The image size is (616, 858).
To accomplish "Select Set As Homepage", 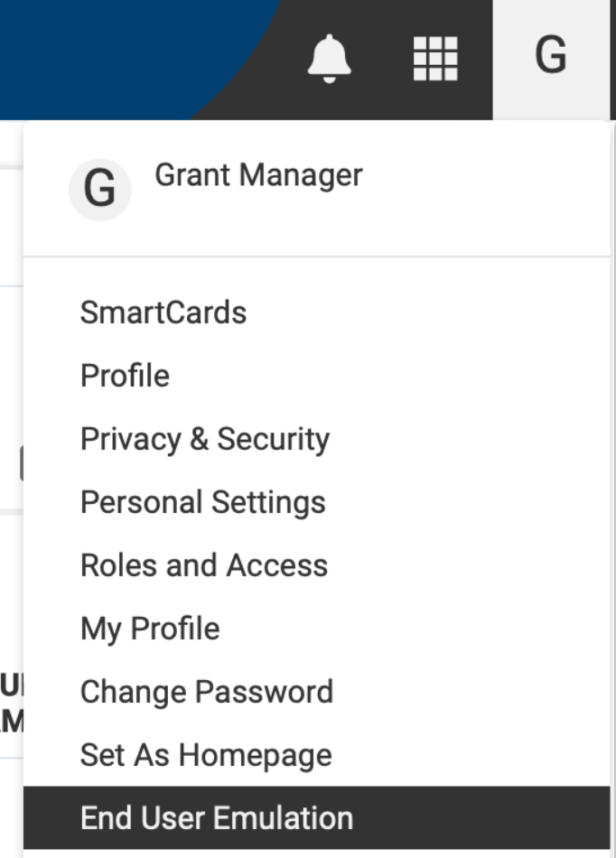I will [x=206, y=755].
